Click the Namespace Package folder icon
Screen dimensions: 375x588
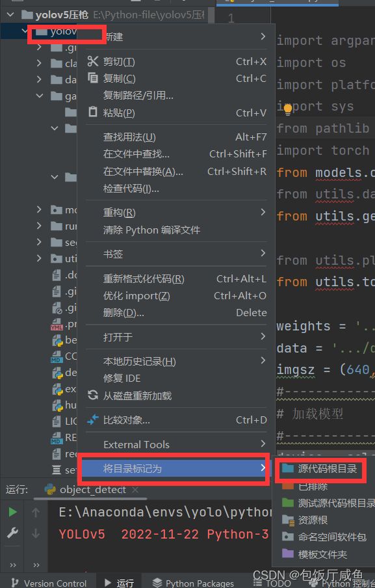point(288,537)
